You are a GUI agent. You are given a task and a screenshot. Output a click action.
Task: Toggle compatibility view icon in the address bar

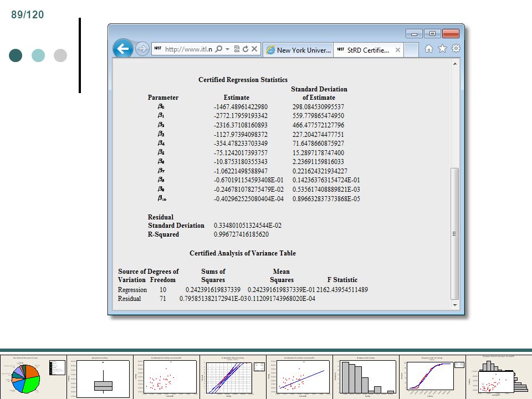(237, 49)
